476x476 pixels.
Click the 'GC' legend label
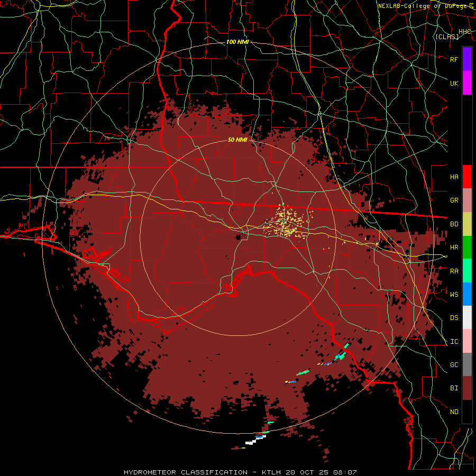click(x=454, y=365)
